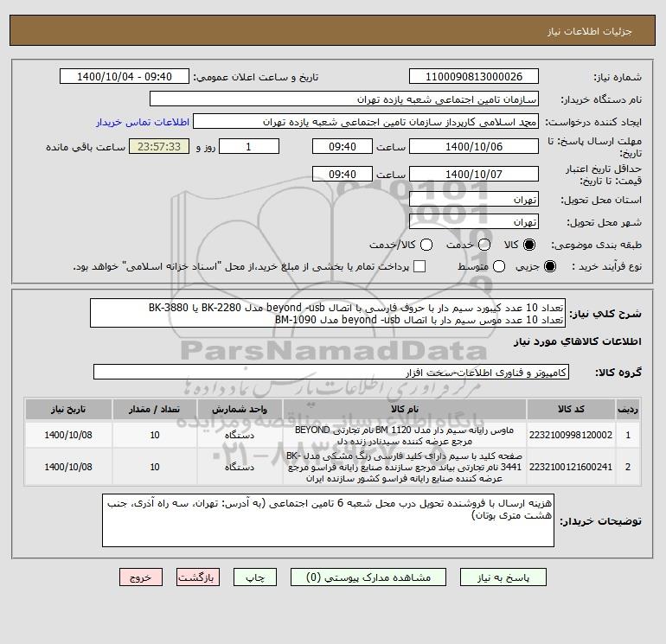Click the delivery province field تهران
Viewport: 666px width, 644px height.
[474, 199]
